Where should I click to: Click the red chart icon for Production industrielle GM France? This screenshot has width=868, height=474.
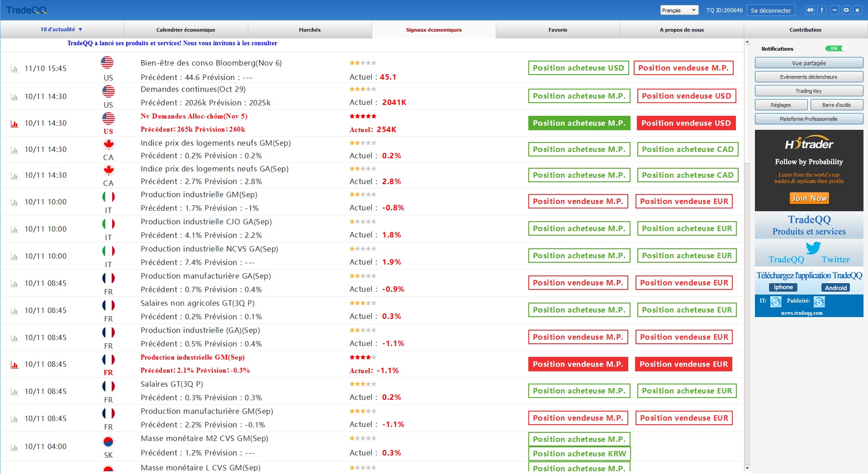pos(14,365)
